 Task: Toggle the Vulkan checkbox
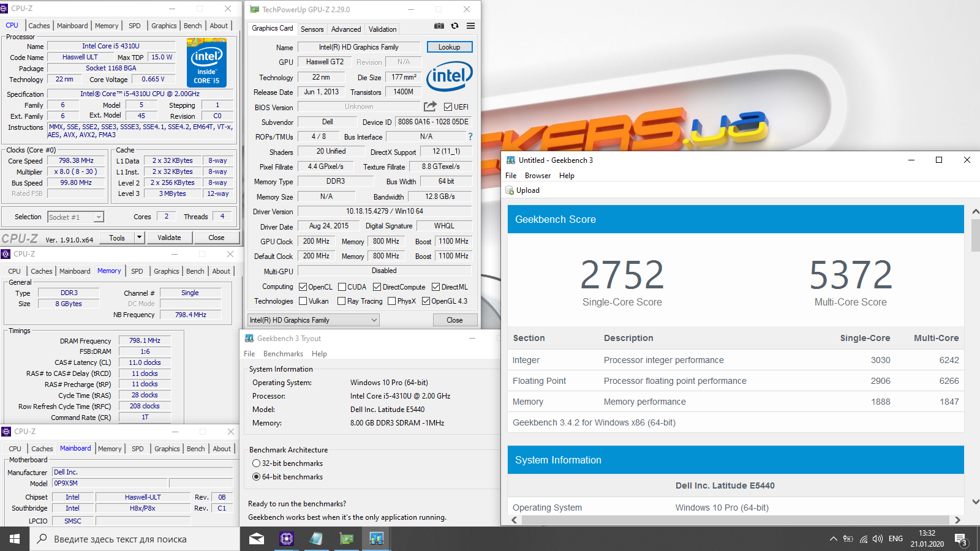pyautogui.click(x=303, y=301)
